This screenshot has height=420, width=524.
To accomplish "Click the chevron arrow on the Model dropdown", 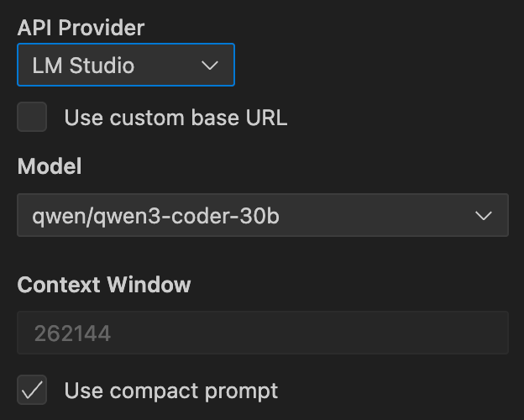I will tap(484, 216).
